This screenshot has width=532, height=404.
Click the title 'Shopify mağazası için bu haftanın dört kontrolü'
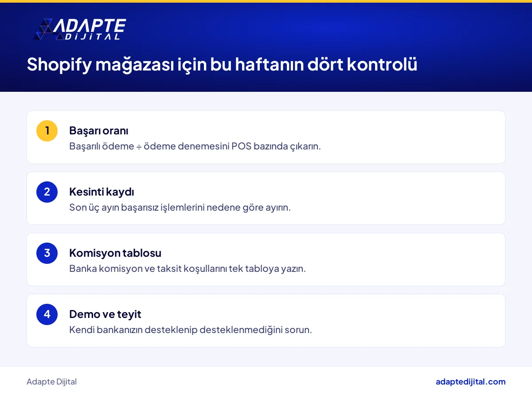coord(222,65)
